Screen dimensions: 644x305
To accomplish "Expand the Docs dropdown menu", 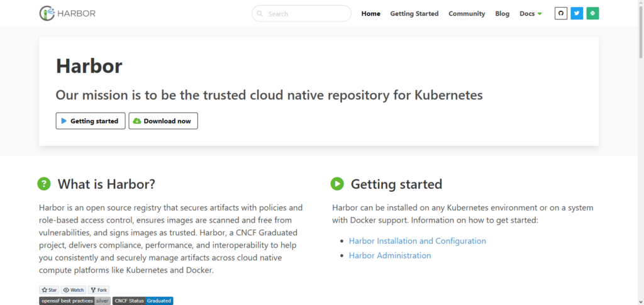I will (x=530, y=13).
